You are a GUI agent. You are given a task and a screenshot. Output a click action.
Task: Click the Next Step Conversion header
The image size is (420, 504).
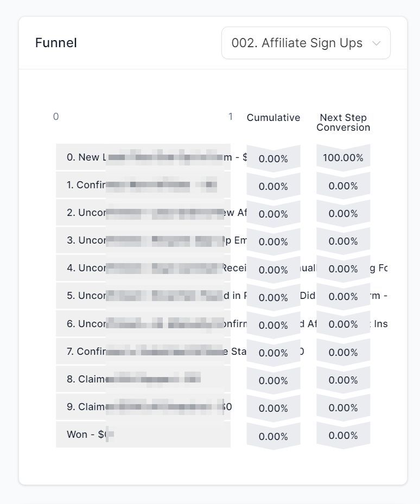click(343, 123)
